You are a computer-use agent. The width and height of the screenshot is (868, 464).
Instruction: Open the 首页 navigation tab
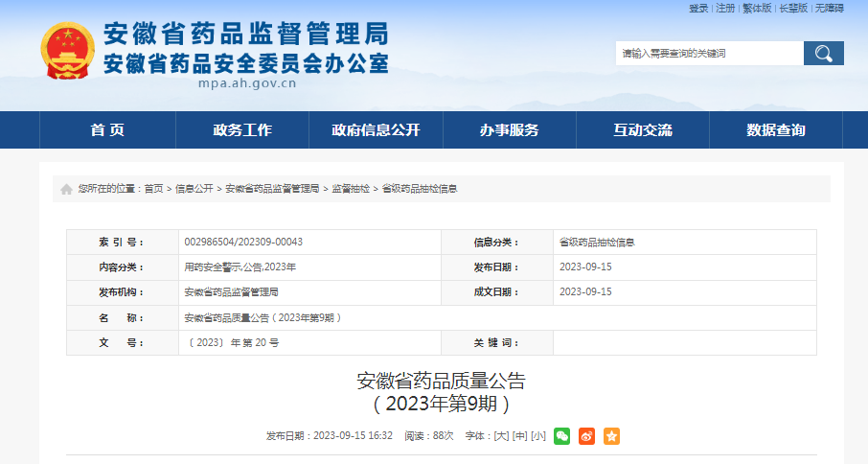click(x=107, y=130)
